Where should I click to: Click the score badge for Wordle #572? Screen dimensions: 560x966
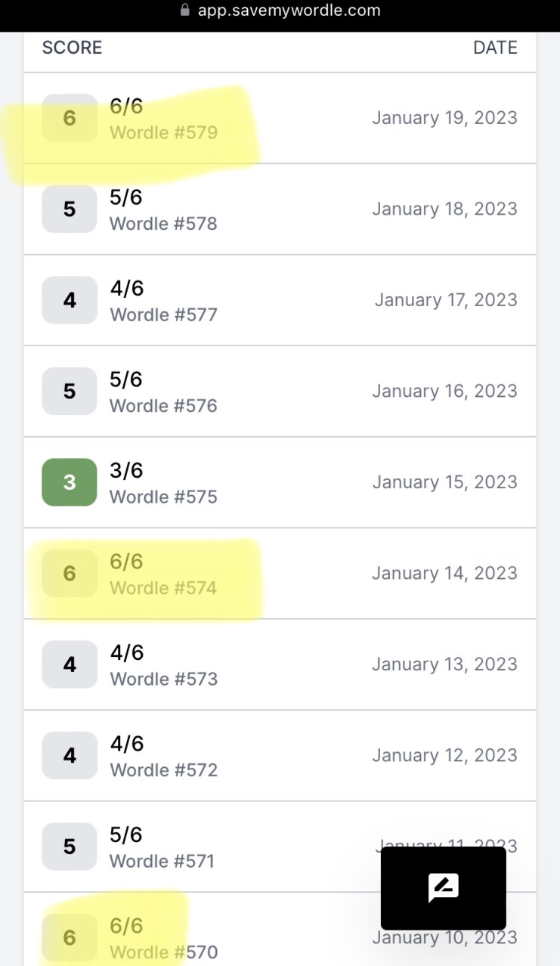pos(70,756)
